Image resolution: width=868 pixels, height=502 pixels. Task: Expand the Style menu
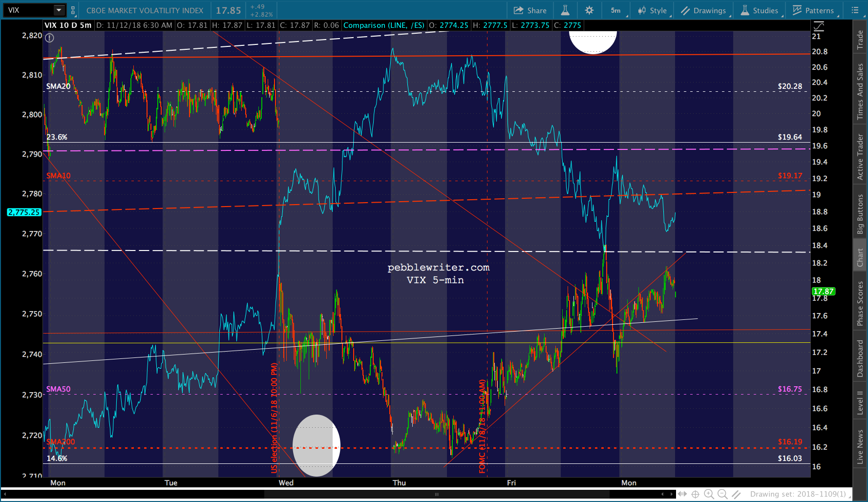pos(652,10)
